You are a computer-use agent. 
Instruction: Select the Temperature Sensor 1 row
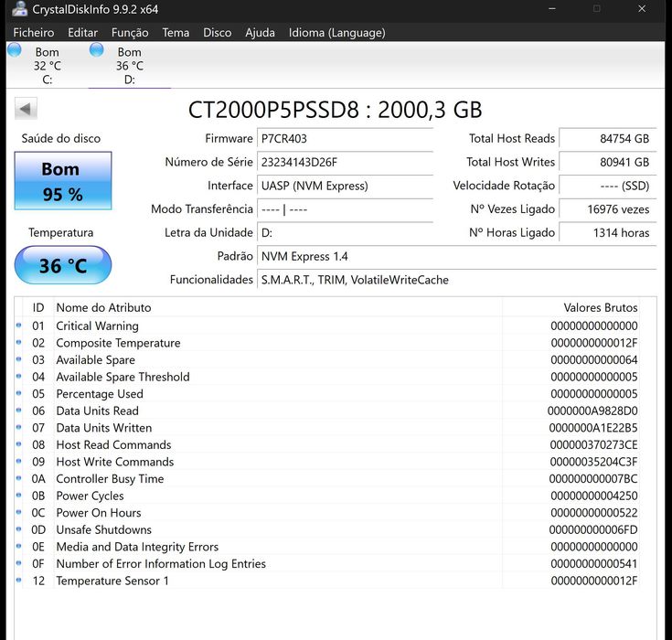(x=327, y=581)
